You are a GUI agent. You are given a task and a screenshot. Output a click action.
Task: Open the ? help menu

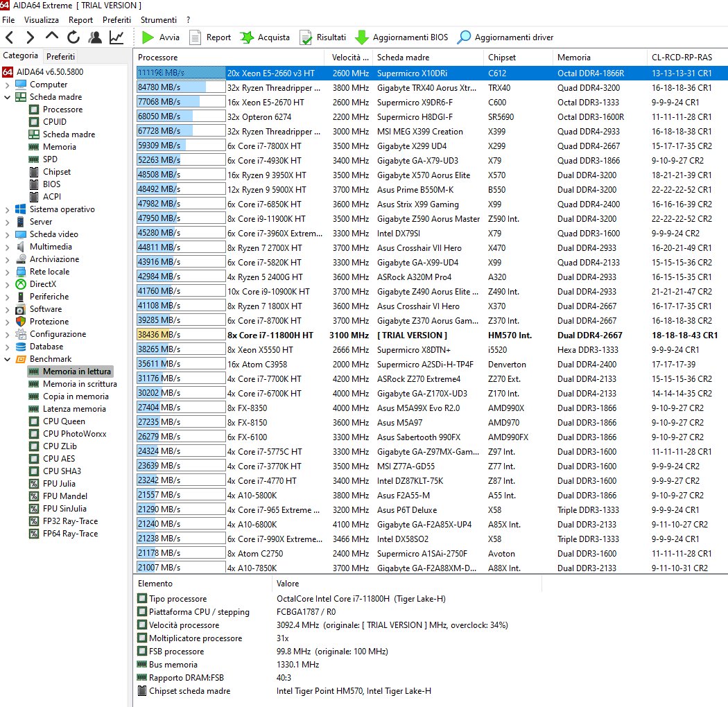188,20
